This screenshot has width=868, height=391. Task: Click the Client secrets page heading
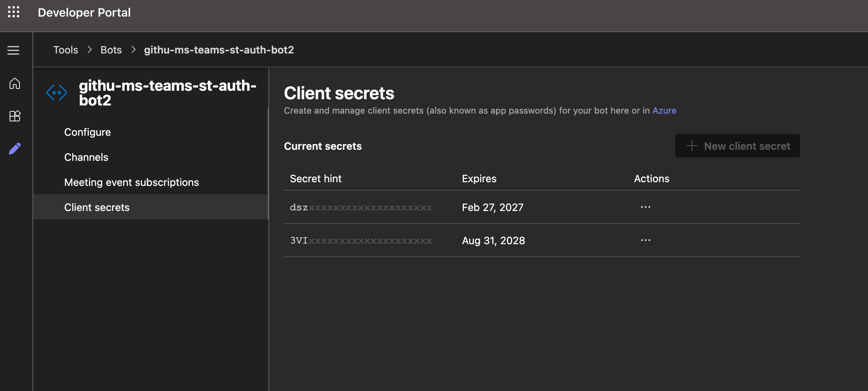(x=339, y=93)
